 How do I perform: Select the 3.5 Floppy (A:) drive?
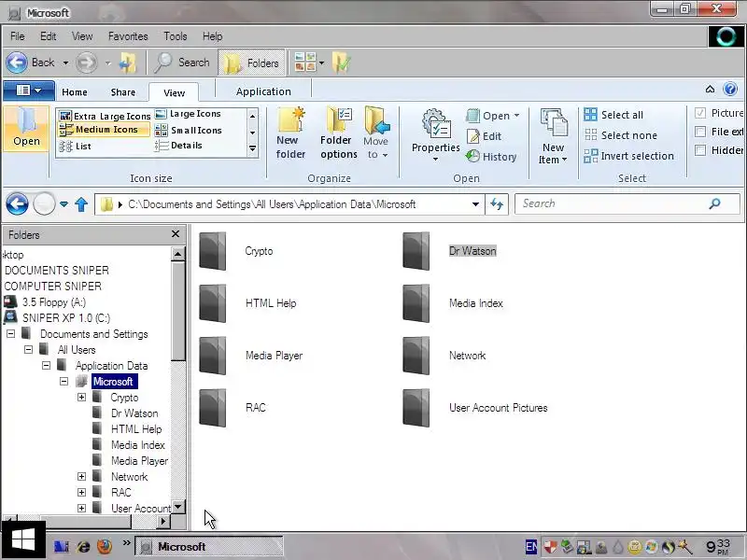[x=53, y=301]
